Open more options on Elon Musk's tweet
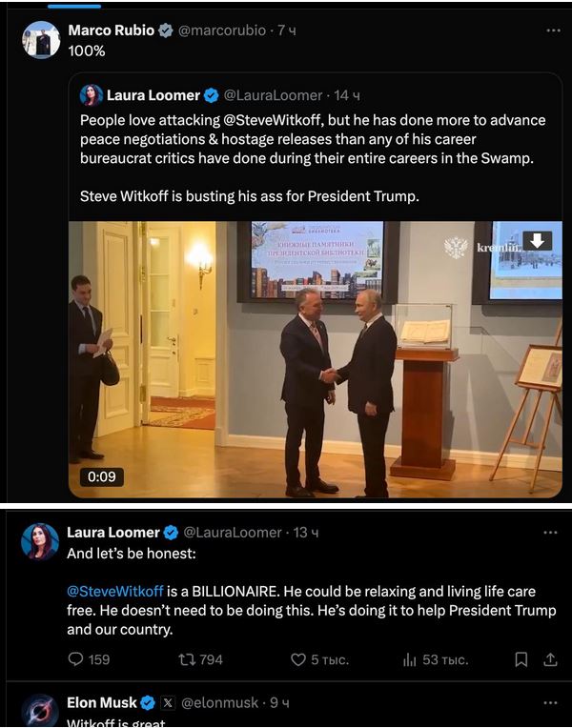 tap(552, 703)
